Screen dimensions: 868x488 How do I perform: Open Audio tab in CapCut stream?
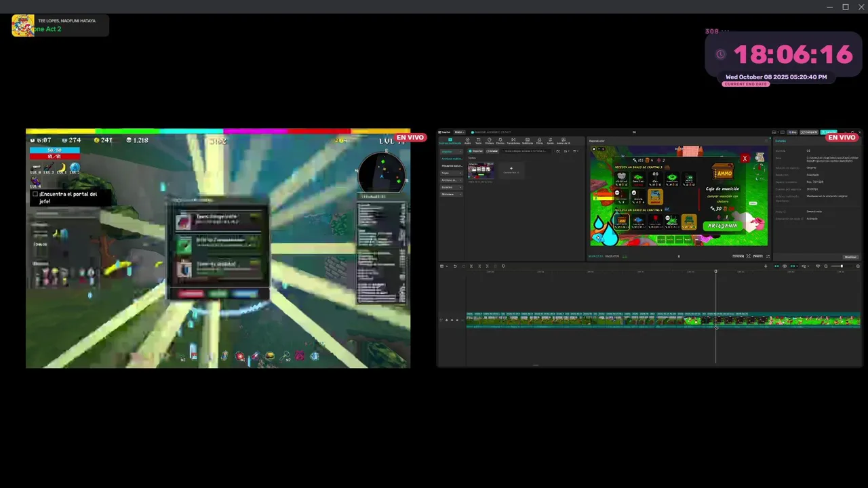coord(467,140)
